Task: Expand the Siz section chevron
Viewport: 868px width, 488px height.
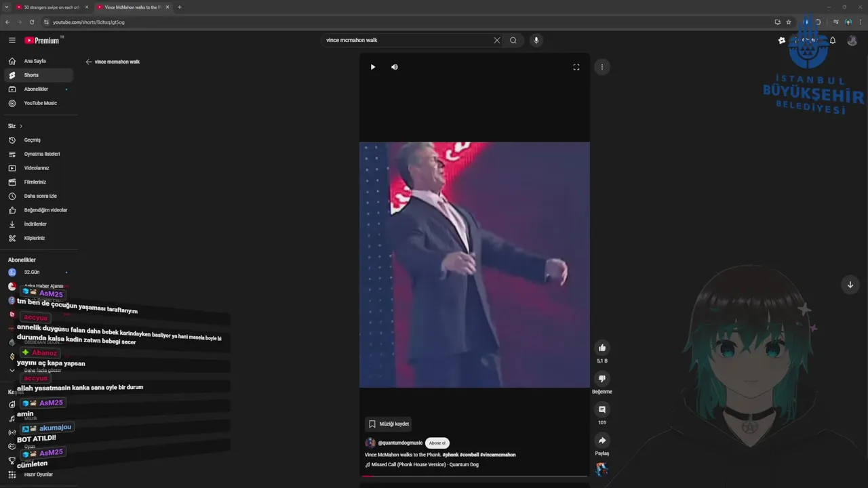Action: pyautogui.click(x=21, y=126)
